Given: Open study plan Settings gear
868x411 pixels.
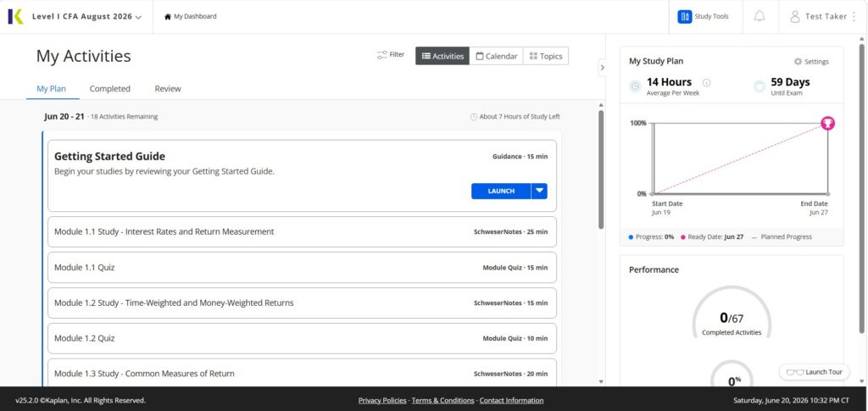Looking at the screenshot, I should [x=798, y=61].
